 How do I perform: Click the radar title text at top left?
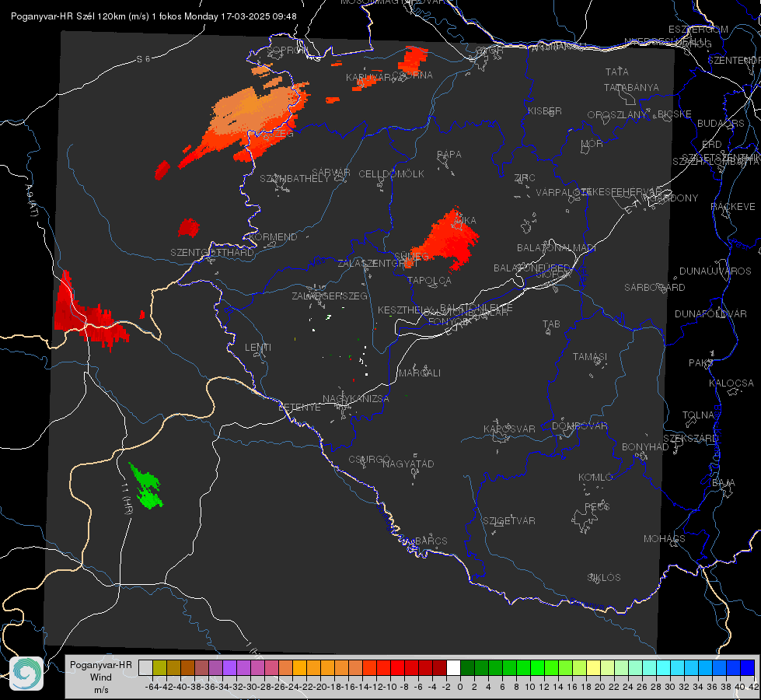pyautogui.click(x=153, y=16)
